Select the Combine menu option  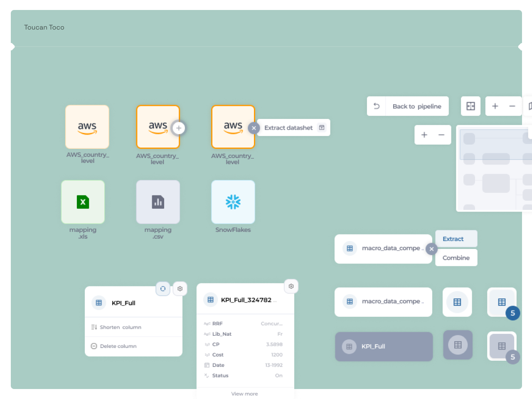(x=456, y=258)
